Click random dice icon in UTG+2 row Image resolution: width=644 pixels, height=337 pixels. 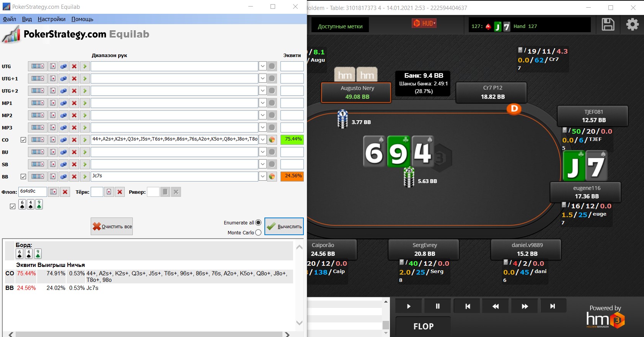[x=64, y=91]
